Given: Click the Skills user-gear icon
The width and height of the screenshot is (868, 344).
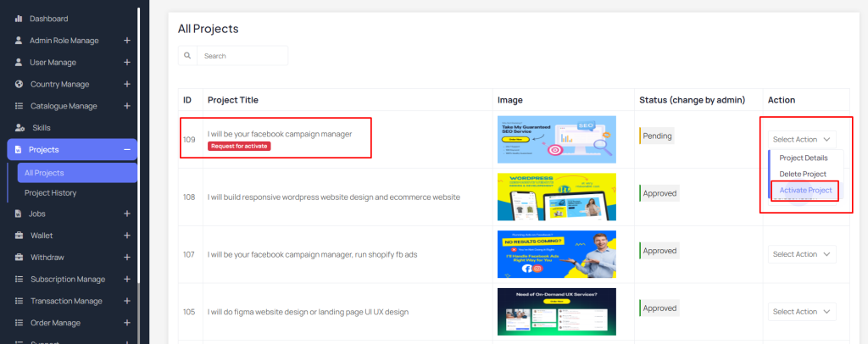Looking at the screenshot, I should tap(20, 128).
